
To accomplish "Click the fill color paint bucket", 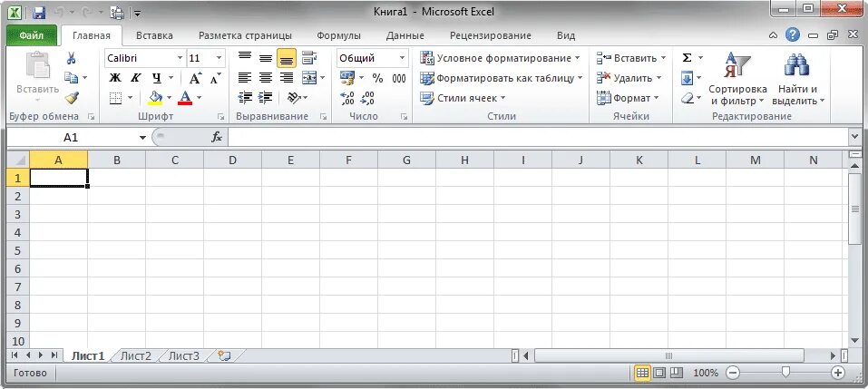I will point(156,98).
